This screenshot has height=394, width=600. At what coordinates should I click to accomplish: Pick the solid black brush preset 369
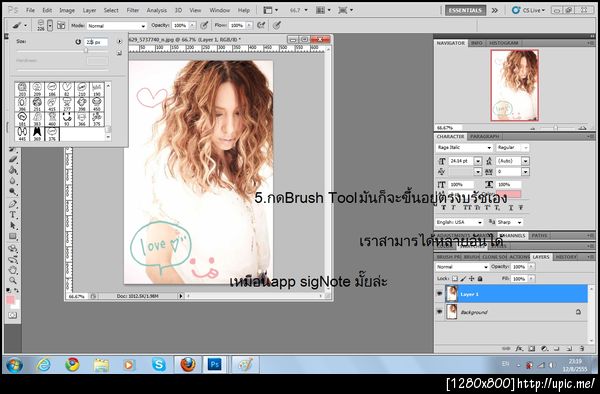point(37,134)
